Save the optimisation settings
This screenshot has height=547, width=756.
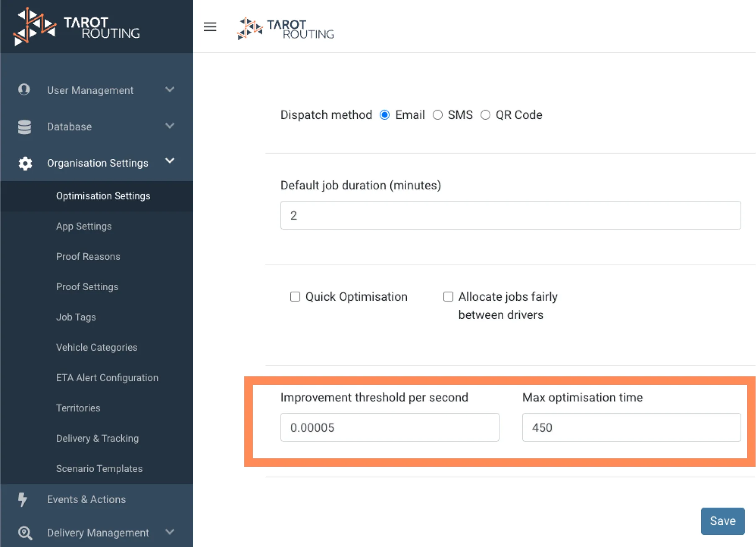click(723, 521)
